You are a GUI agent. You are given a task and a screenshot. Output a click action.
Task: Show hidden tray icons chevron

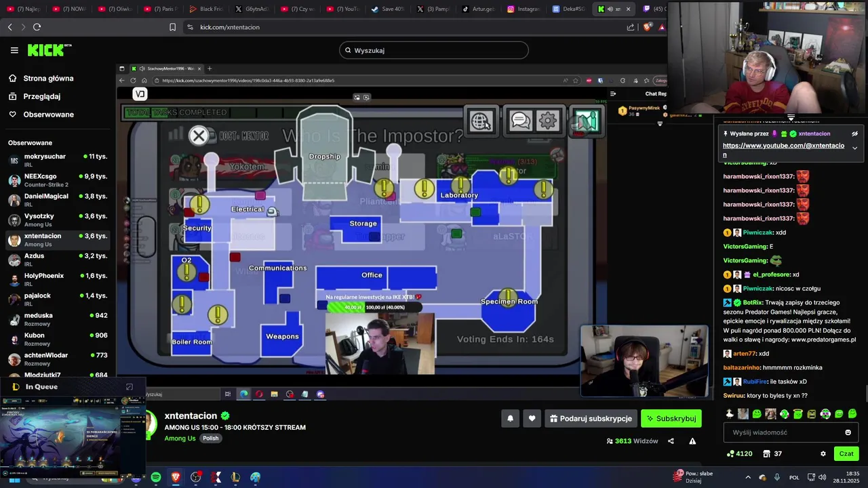pyautogui.click(x=748, y=477)
